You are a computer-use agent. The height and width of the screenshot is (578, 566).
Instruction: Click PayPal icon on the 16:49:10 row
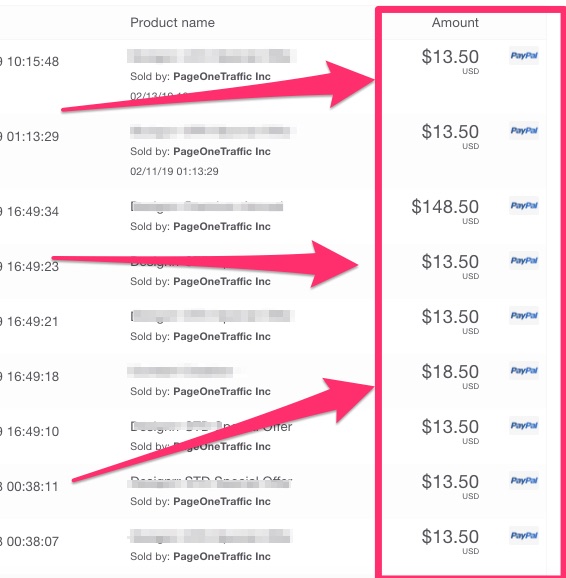click(x=524, y=425)
